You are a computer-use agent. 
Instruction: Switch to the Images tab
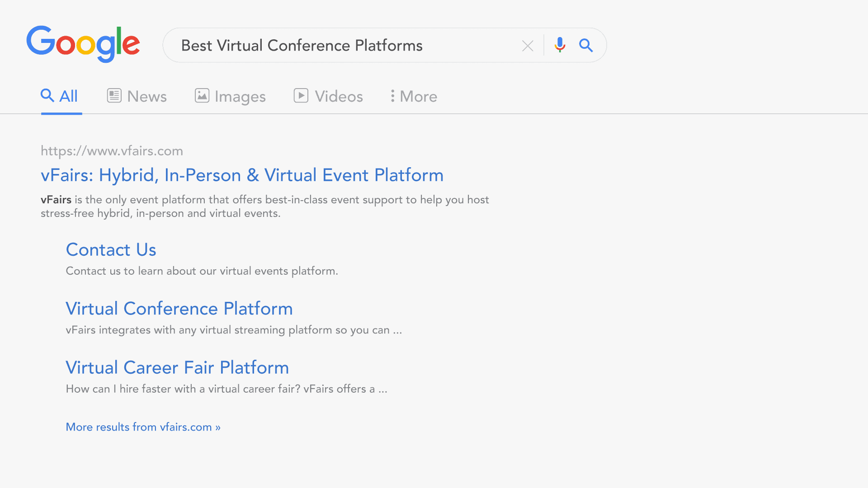tap(230, 96)
